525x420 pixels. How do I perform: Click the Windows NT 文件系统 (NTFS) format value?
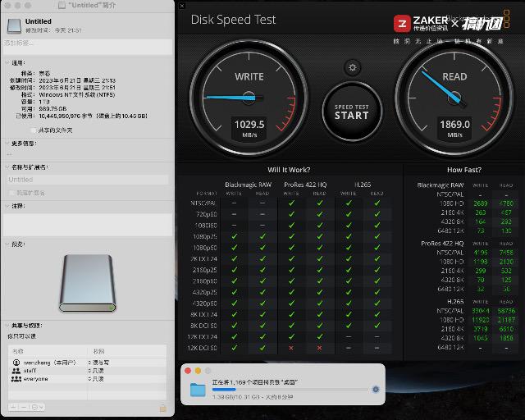pos(77,95)
